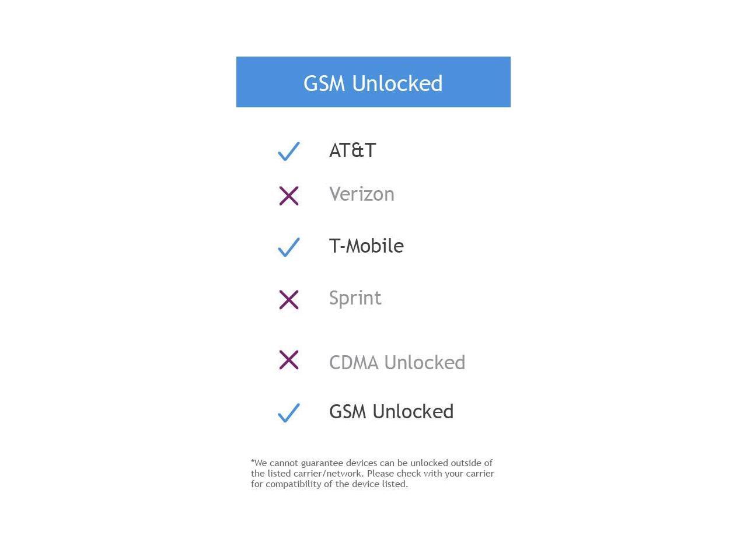The image size is (747, 560).
Task: Click the word Unlocked in the blue header
Action: coord(397,83)
